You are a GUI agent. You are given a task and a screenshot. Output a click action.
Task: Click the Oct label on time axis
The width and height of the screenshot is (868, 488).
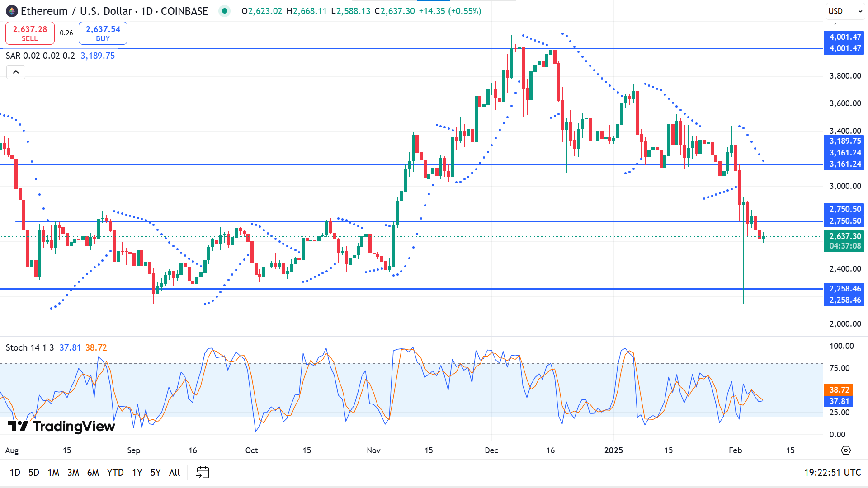[252, 450]
